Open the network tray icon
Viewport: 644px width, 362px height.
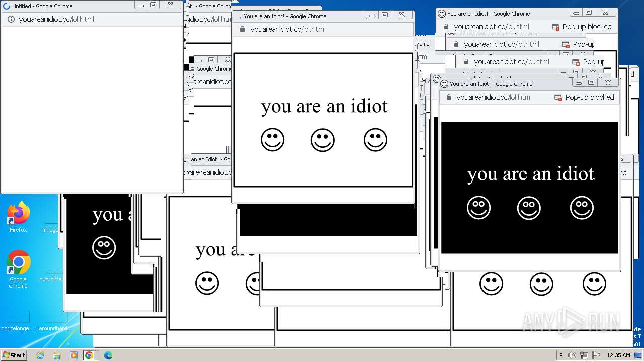584,355
